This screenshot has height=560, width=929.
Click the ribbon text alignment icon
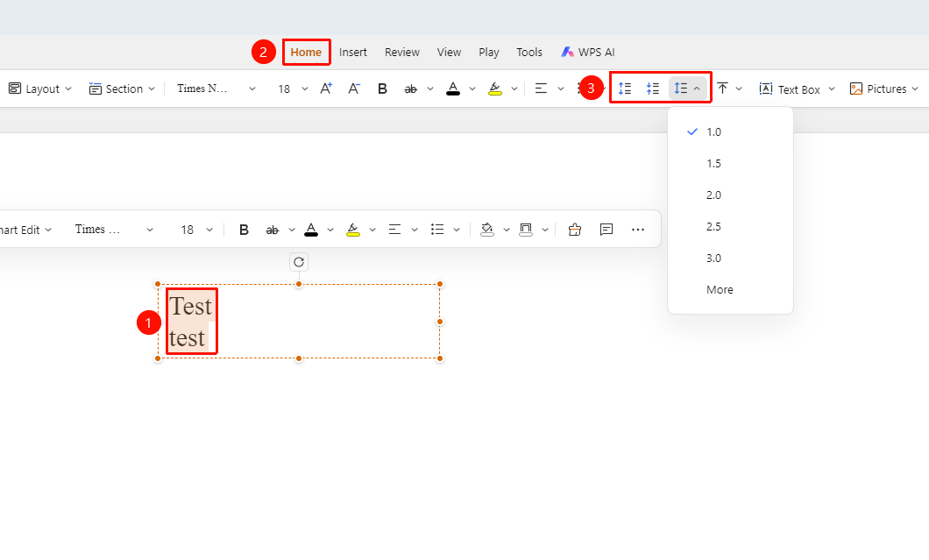click(541, 89)
